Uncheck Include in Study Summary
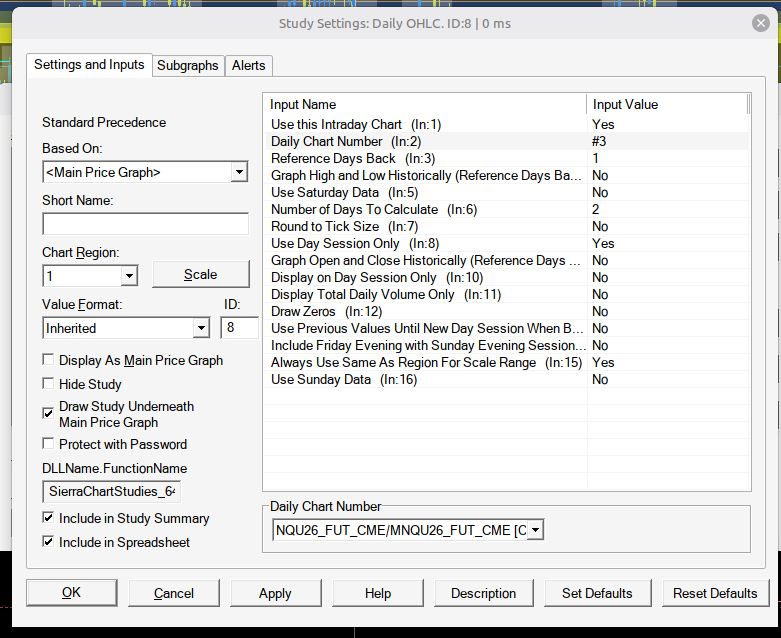Image resolution: width=781 pixels, height=638 pixels. pos(48,517)
